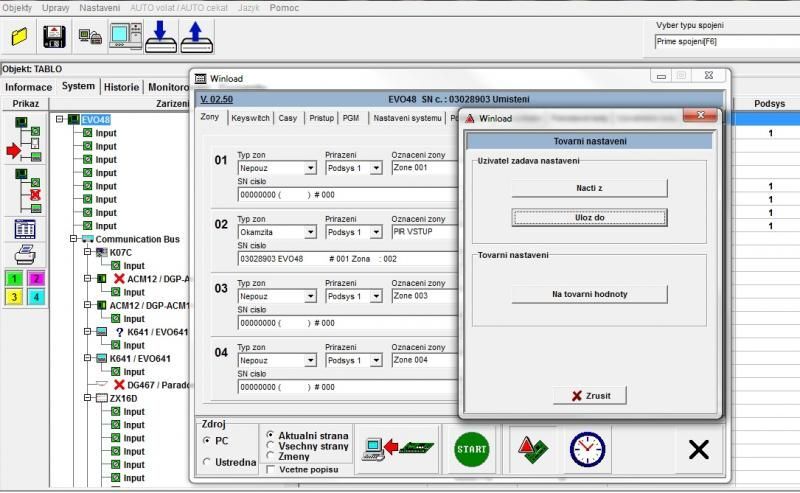Screen dimensions: 800x493
Task: Click the blue clock icon
Action: click(589, 449)
